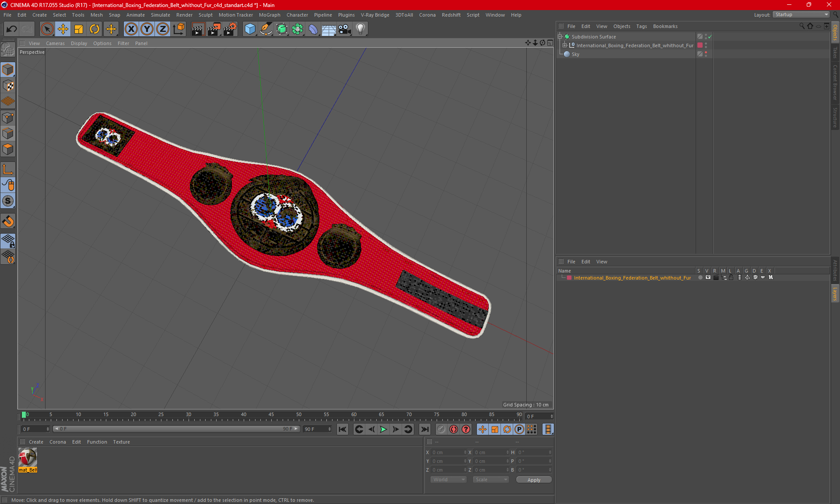The height and width of the screenshot is (504, 840).
Task: Go to end of animation
Action: pos(424,429)
